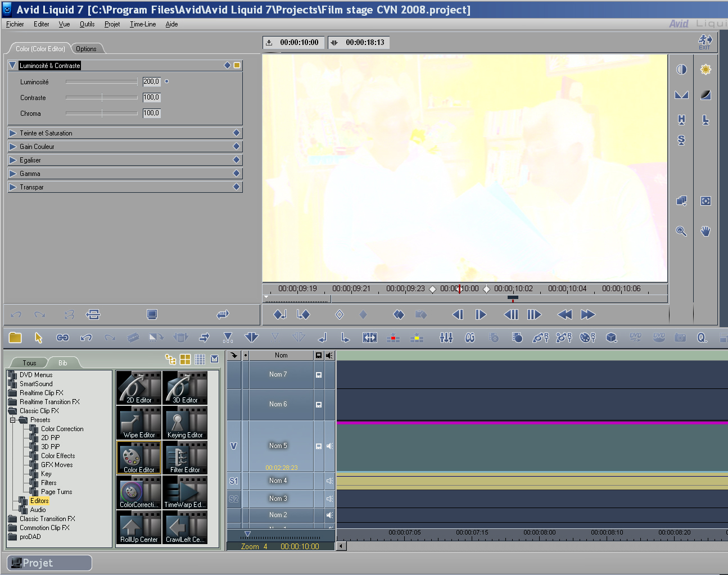Click the sun brightness icon
This screenshot has width=728, height=575.
point(706,69)
